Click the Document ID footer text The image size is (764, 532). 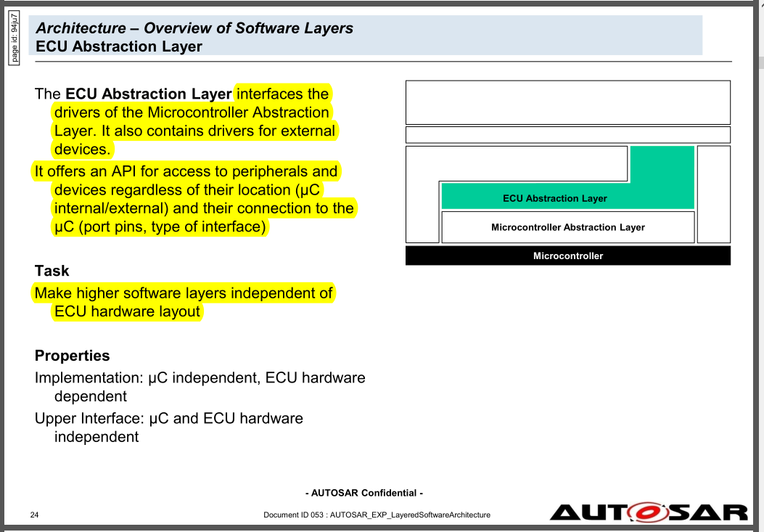(377, 514)
